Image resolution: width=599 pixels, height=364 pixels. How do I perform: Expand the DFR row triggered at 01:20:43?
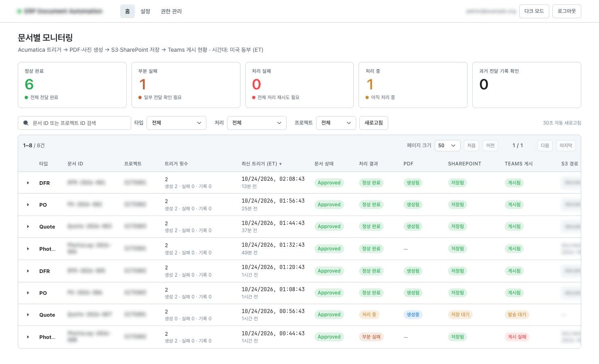click(28, 271)
